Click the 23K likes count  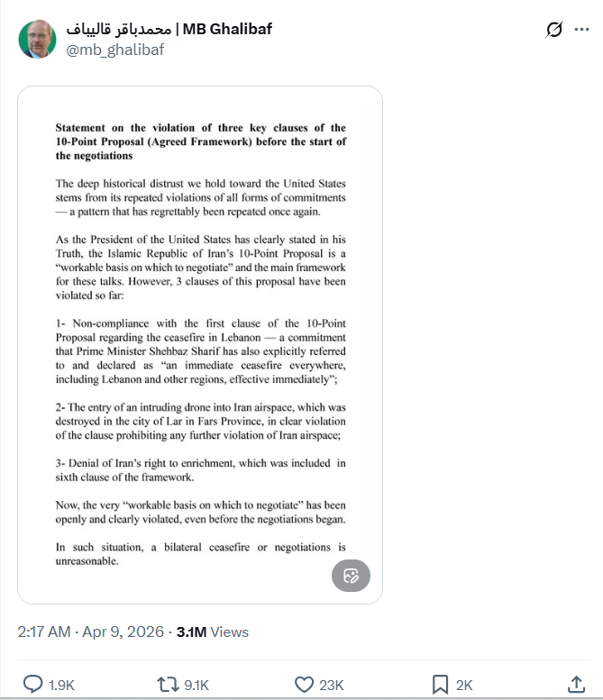[332, 686]
